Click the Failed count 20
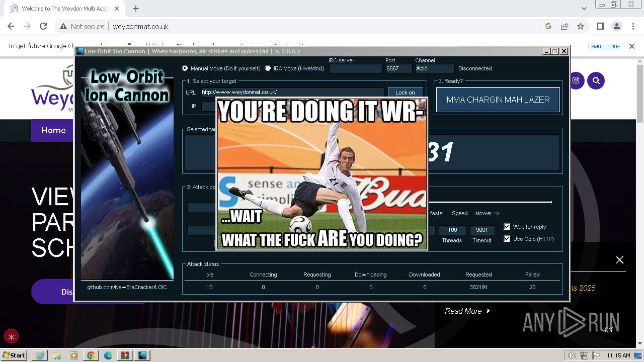Viewport: 644px width, 362px height. (x=532, y=287)
